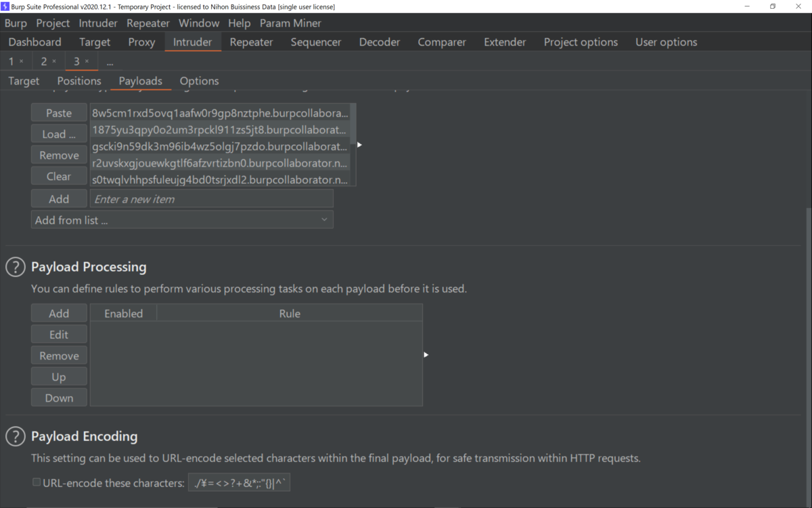Viewport: 812px width, 508px height.
Task: Switch to main Target tool tab
Action: click(95, 42)
